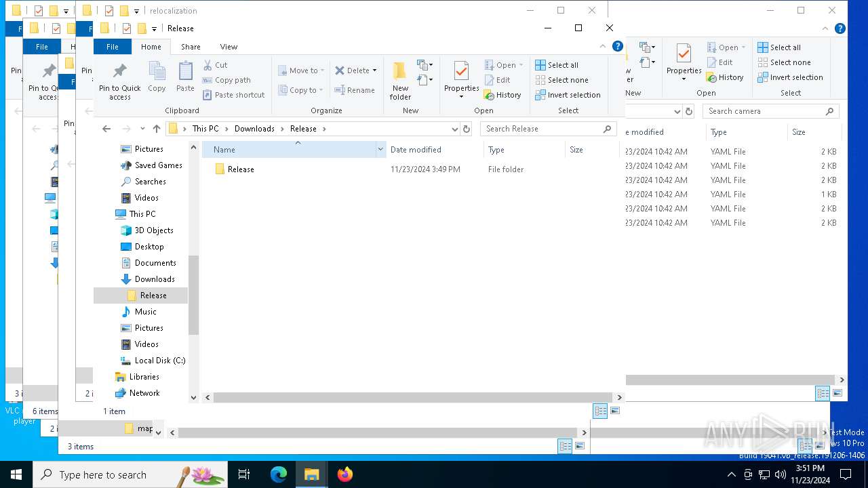Switch to the Home tab in Release window

(151, 47)
